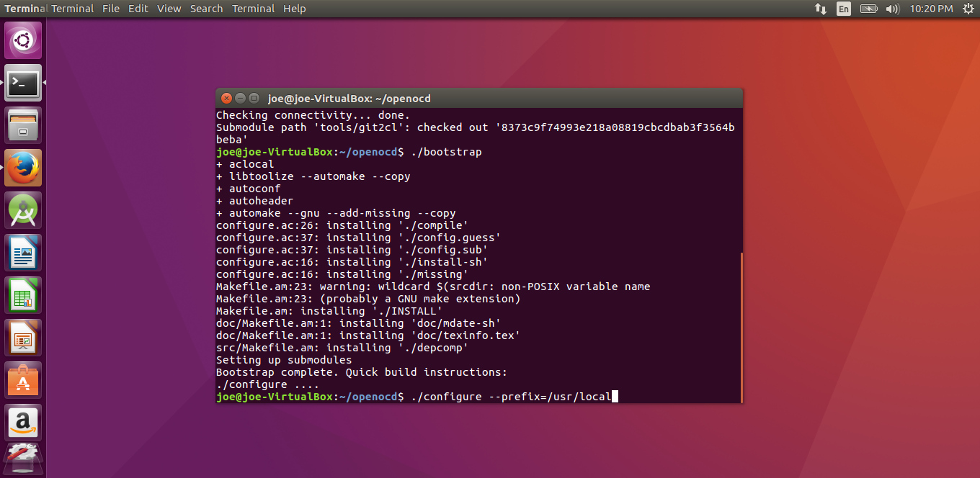Image resolution: width=980 pixels, height=478 pixels.
Task: Launch LibreOffice Impress presentation
Action: click(x=24, y=338)
